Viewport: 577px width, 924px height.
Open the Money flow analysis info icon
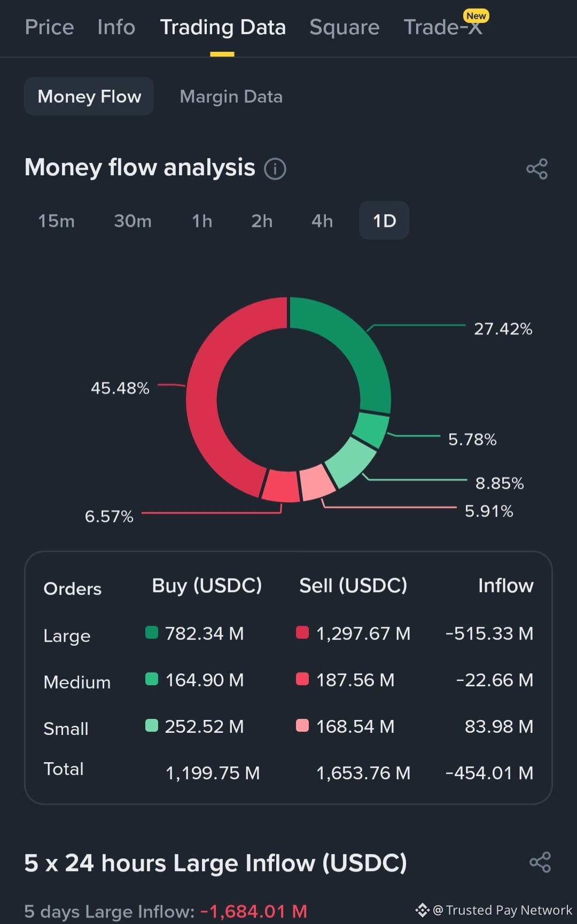click(x=275, y=169)
